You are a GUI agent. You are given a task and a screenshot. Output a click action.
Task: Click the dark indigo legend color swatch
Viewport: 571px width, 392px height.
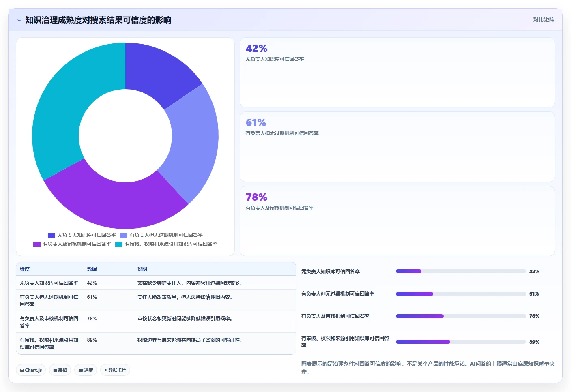tap(52, 235)
